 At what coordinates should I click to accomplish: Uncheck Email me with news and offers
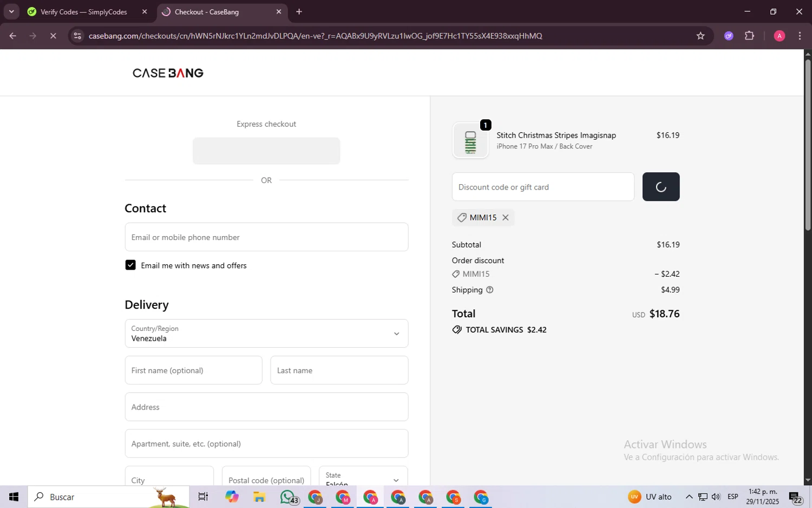tap(130, 265)
